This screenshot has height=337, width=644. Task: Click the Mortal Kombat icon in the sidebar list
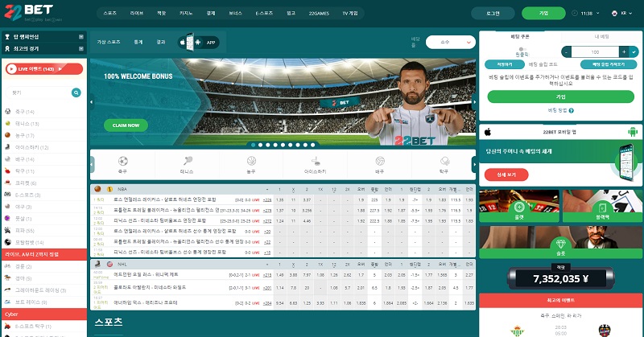click(x=8, y=242)
